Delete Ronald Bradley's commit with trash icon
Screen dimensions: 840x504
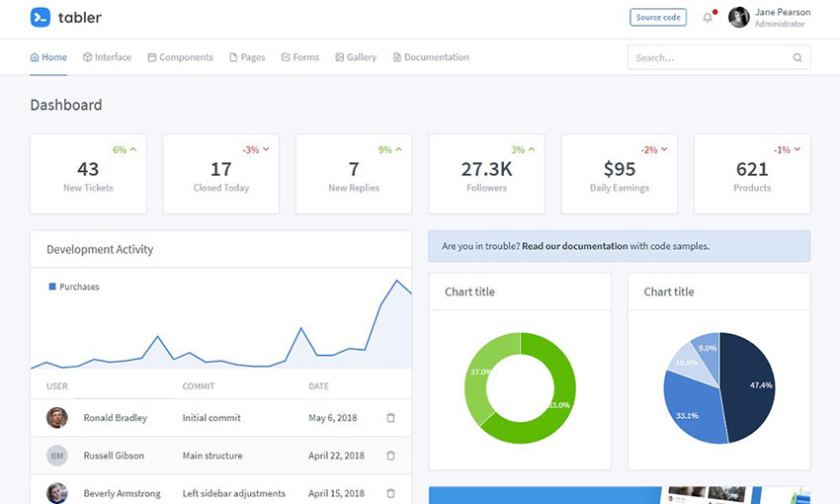(x=390, y=418)
